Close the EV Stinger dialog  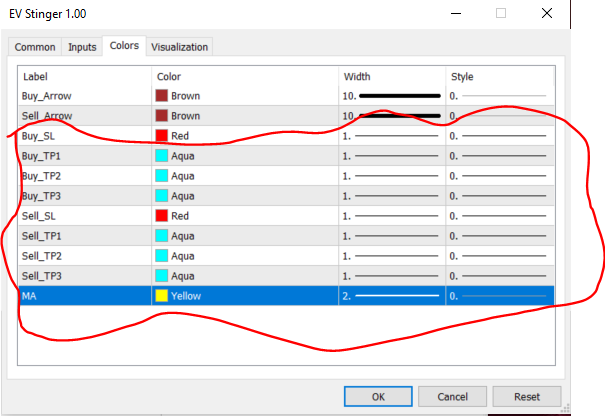(x=547, y=14)
